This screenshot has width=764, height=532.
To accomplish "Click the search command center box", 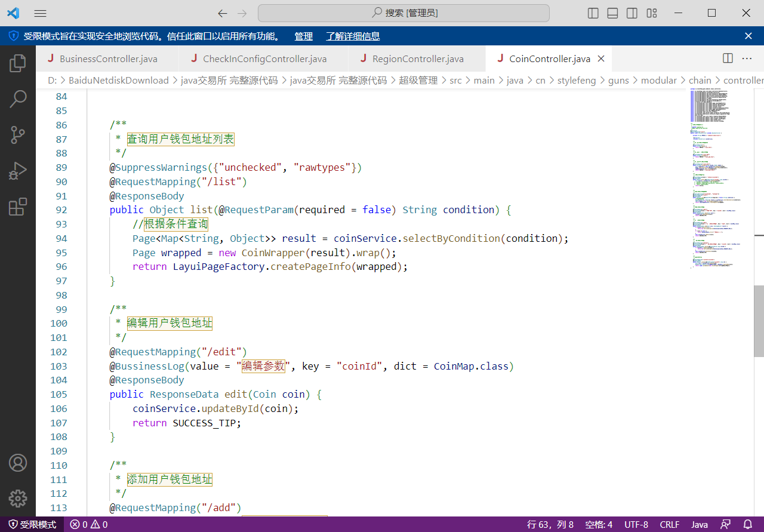I will click(403, 13).
